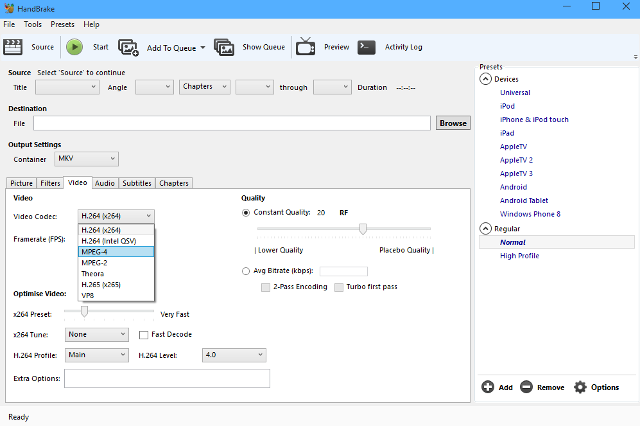Enable Fast Decode checkbox
640x426 pixels.
143,335
